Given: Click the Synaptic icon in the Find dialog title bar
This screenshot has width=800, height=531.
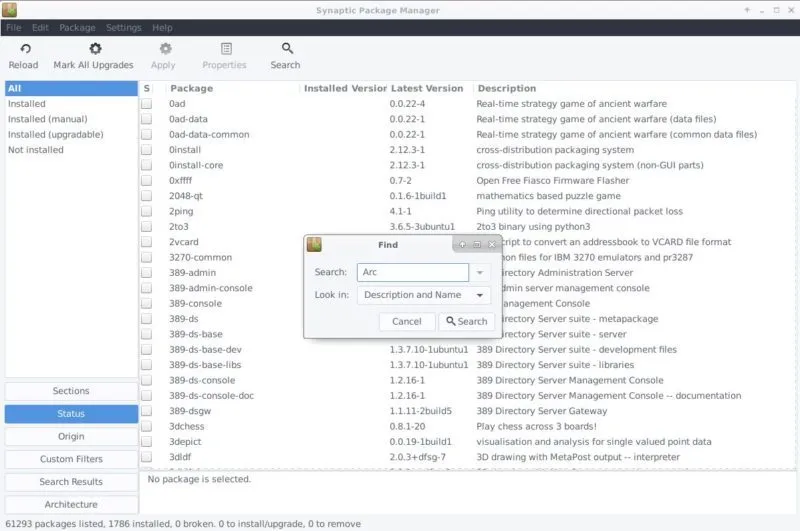Looking at the screenshot, I should pos(314,245).
